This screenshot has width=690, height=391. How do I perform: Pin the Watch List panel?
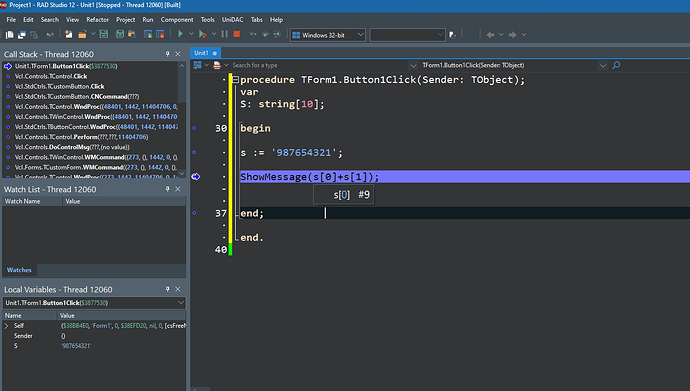pos(167,189)
